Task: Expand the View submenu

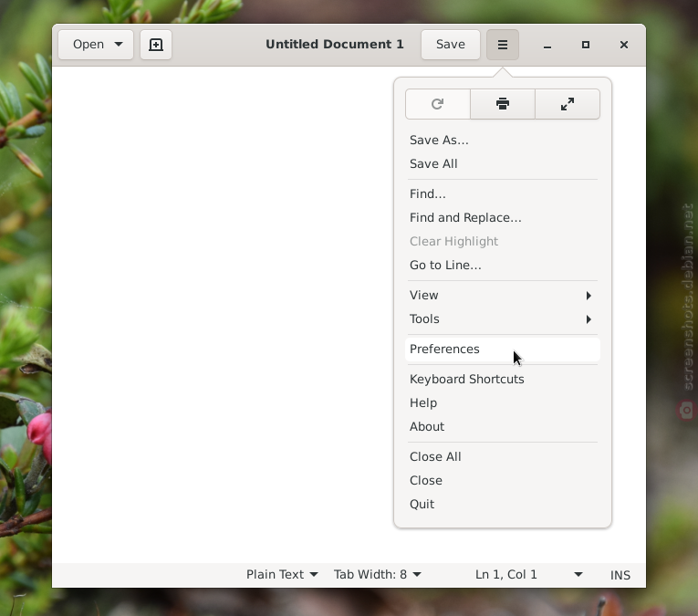Action: click(x=503, y=296)
